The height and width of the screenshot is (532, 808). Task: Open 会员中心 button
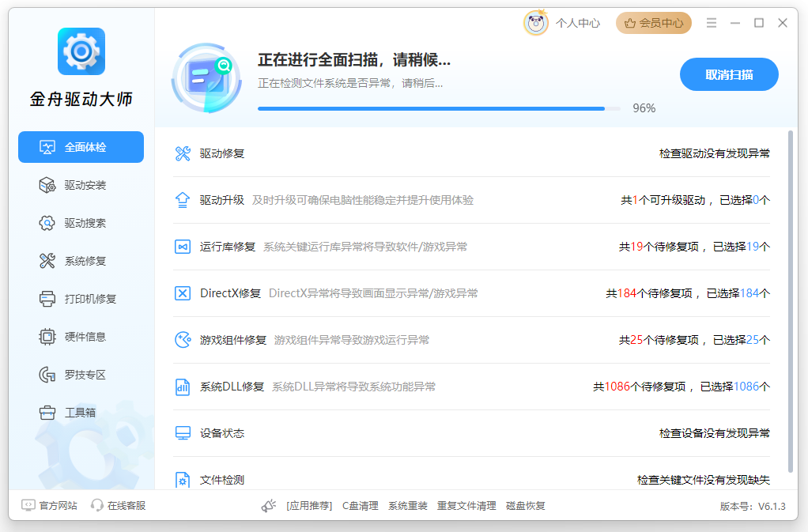point(653,23)
